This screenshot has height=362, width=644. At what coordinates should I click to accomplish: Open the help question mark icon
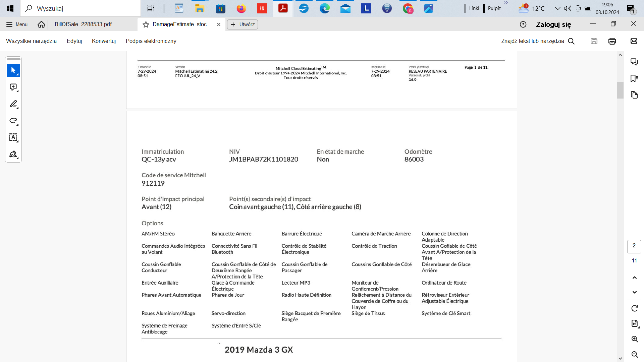click(523, 24)
